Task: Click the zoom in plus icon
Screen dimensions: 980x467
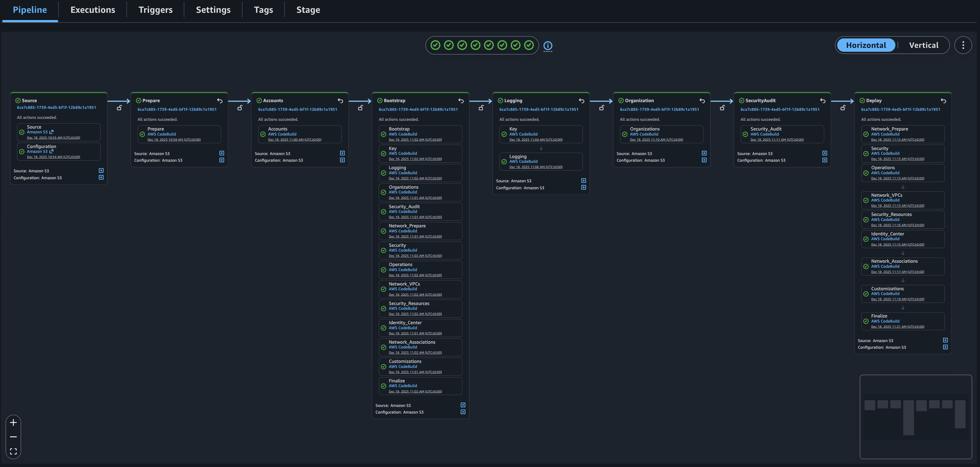Action: coord(13,422)
